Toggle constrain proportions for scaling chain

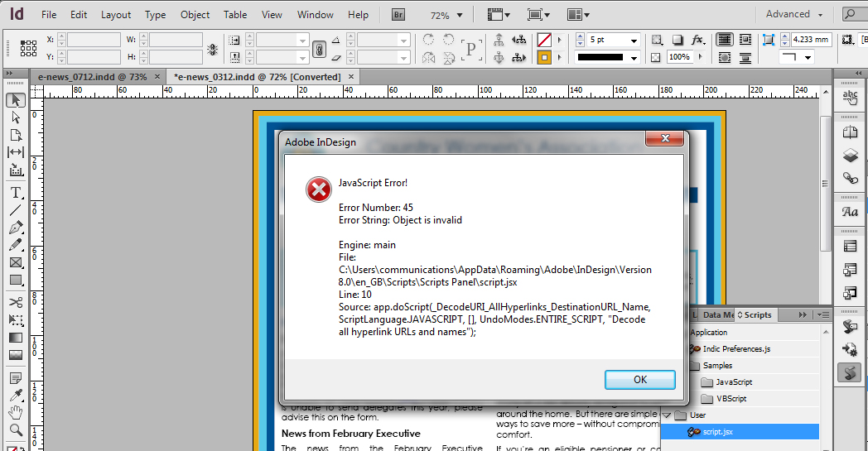point(319,49)
